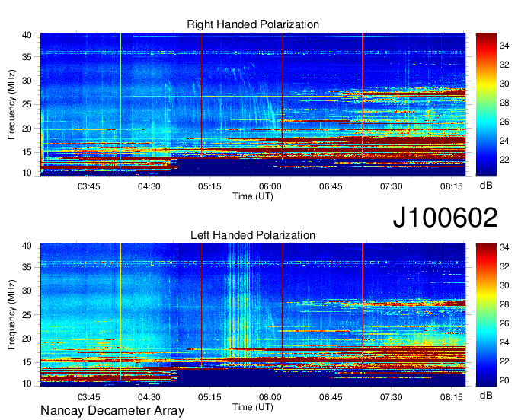Click the Left Handed Polarization title
This screenshot has height=420, width=518.
tap(253, 235)
